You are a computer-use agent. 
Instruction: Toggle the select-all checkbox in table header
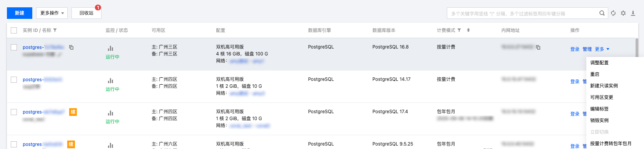pyautogui.click(x=14, y=30)
